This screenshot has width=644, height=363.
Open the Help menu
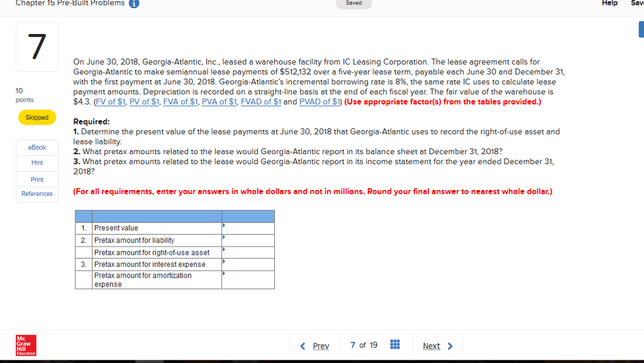(x=609, y=3)
